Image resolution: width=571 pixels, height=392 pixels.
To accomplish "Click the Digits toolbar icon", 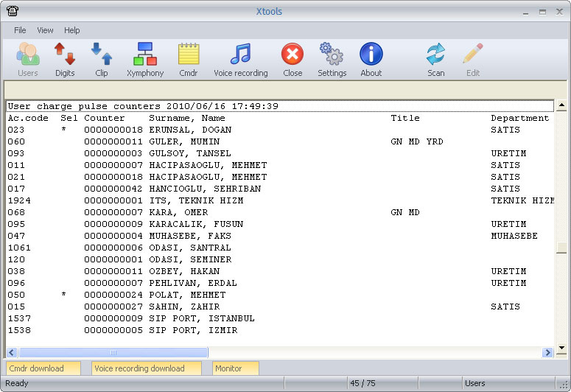I will (65, 59).
